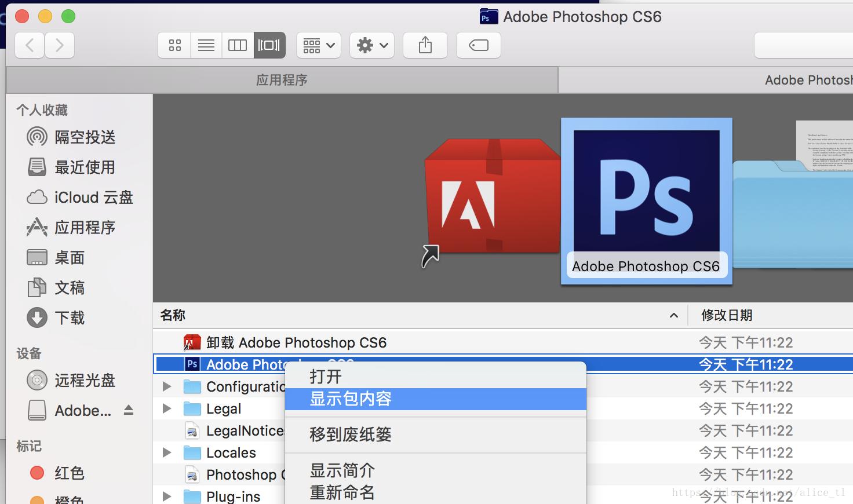The height and width of the screenshot is (504, 853).
Task: Click the Edit Tags toolbar button
Action: point(479,45)
